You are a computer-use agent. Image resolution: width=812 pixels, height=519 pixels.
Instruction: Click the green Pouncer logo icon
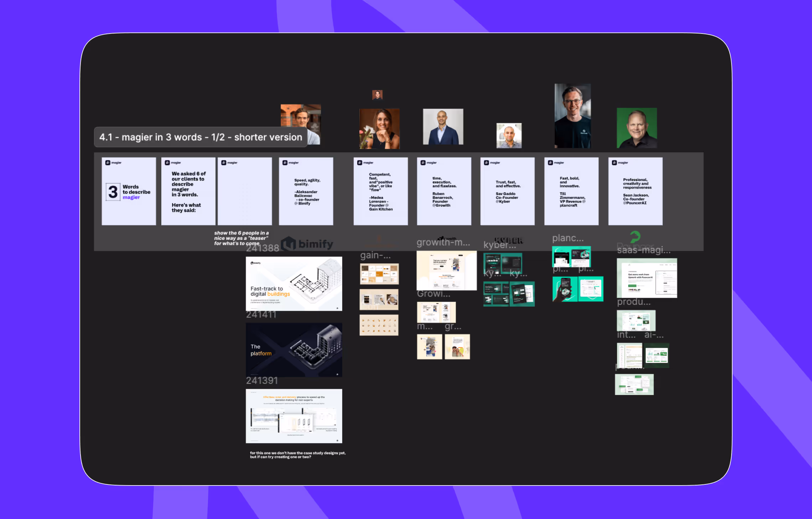(x=635, y=236)
